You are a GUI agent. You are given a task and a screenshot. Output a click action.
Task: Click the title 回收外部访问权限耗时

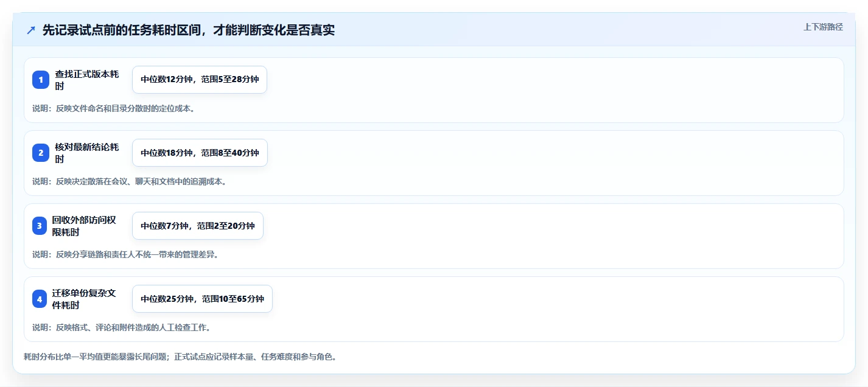pyautogui.click(x=84, y=226)
